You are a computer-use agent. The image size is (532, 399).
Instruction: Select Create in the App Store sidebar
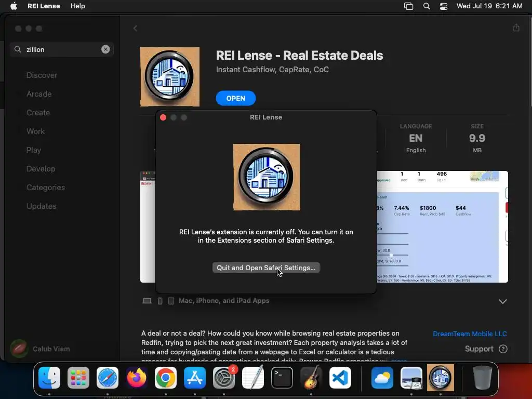tap(38, 113)
